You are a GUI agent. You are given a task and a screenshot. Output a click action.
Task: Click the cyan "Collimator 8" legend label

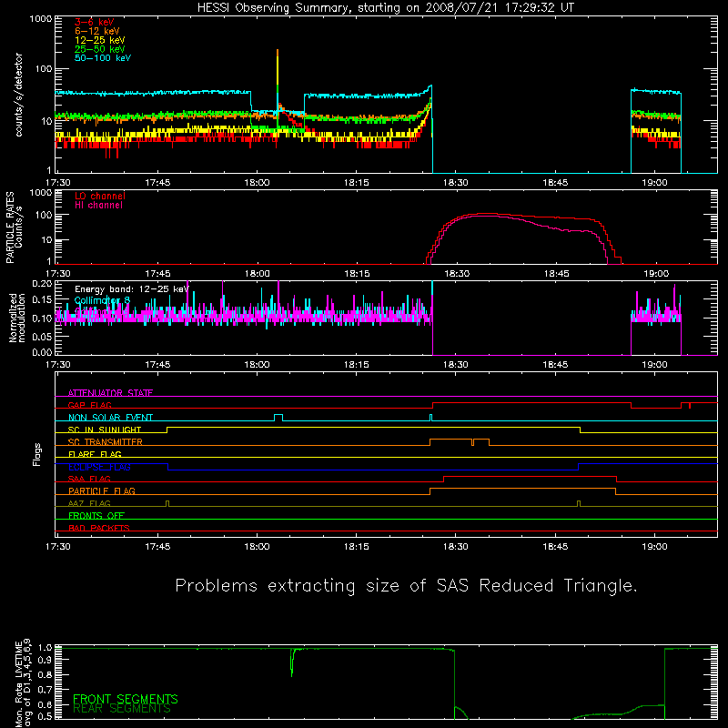click(103, 300)
